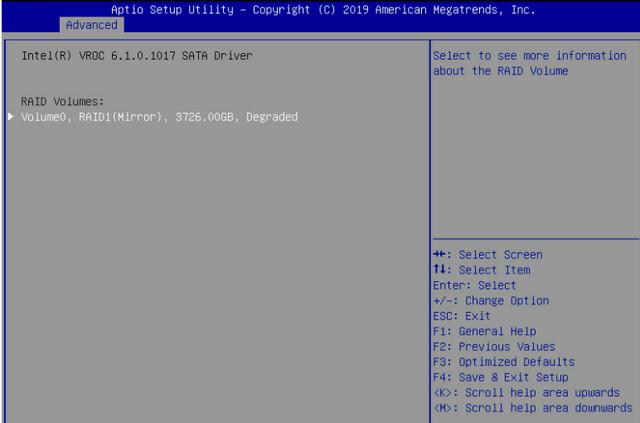
Task: Click the 'Enter: Select' hint
Action: (x=475, y=285)
